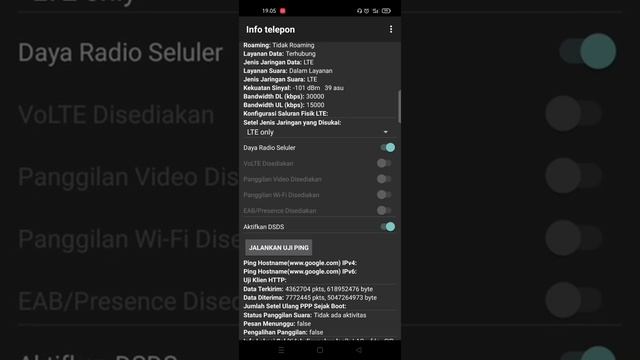
Task: Select Pengalihan Panggilan: false line
Action: pos(283,332)
